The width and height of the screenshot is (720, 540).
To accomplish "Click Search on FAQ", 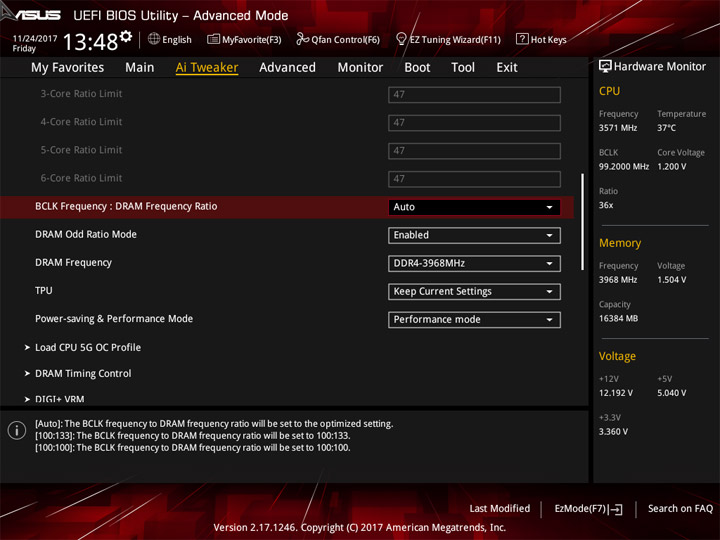I will [x=681, y=508].
